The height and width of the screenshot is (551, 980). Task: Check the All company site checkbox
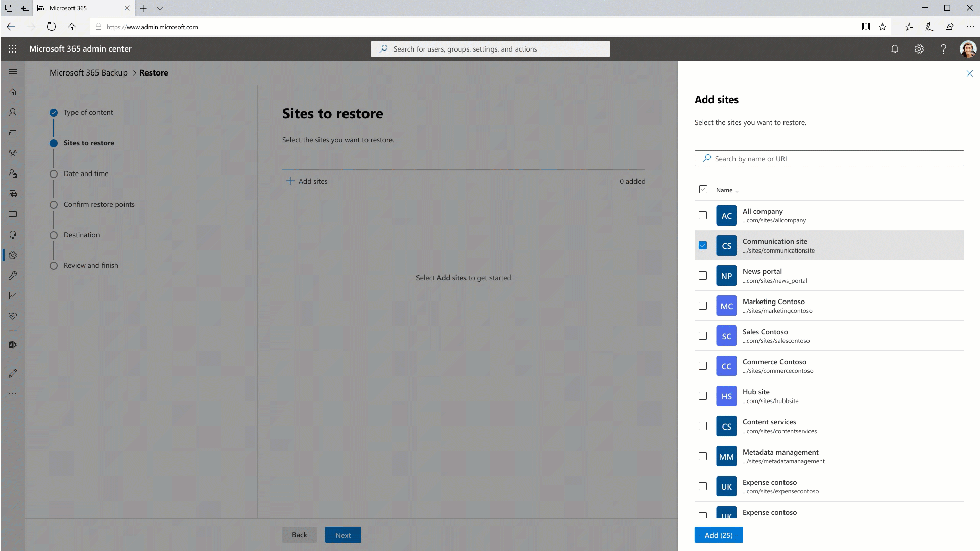[x=703, y=215]
